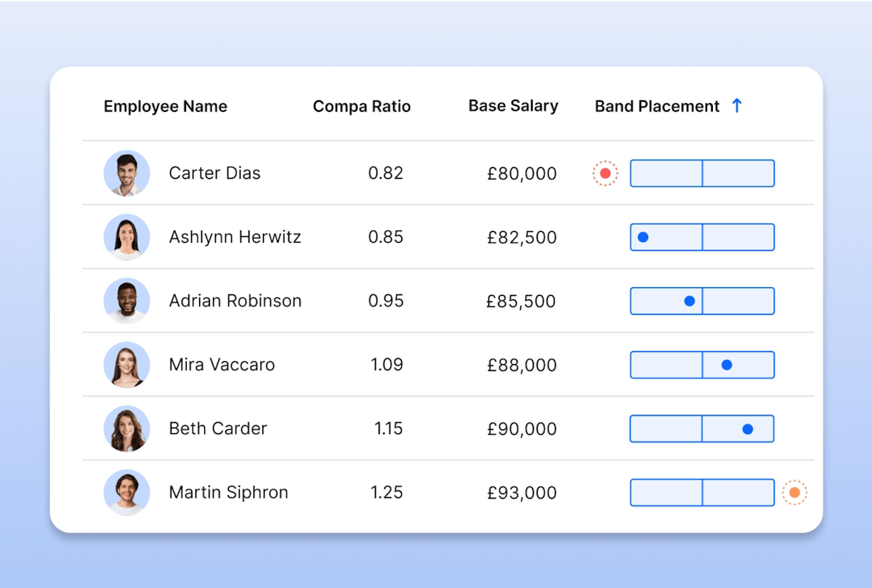Select the Band Placement column header

coord(656,105)
